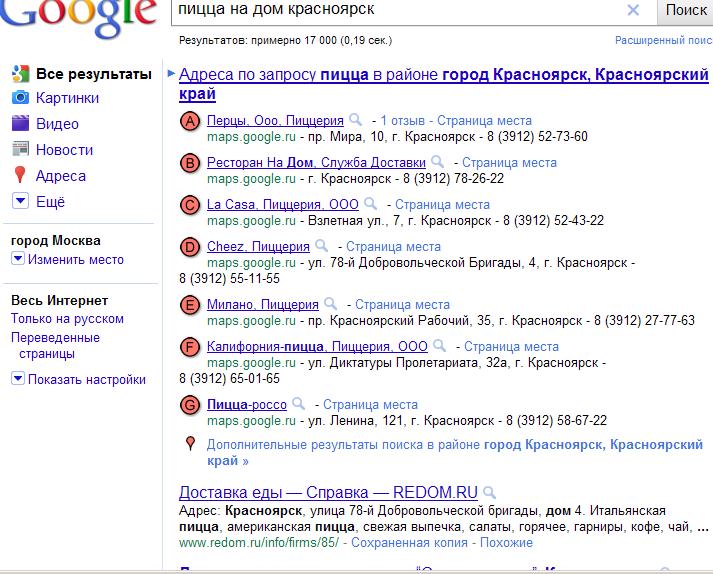Screen dimensions: 713x574
Task: Click into the search query field
Action: tap(400, 10)
